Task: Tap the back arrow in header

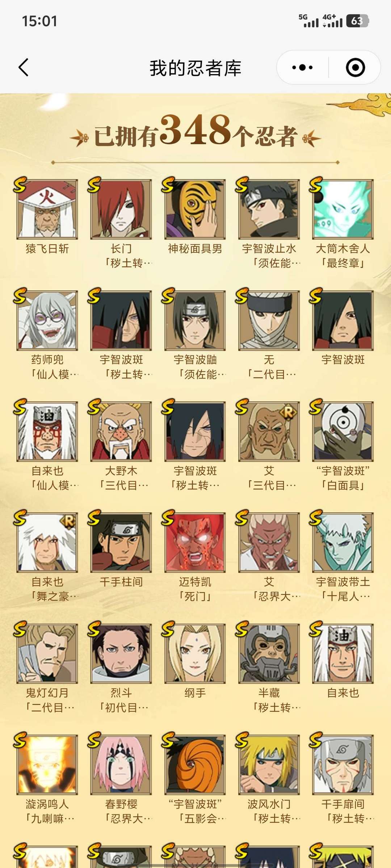Action: 24,68
